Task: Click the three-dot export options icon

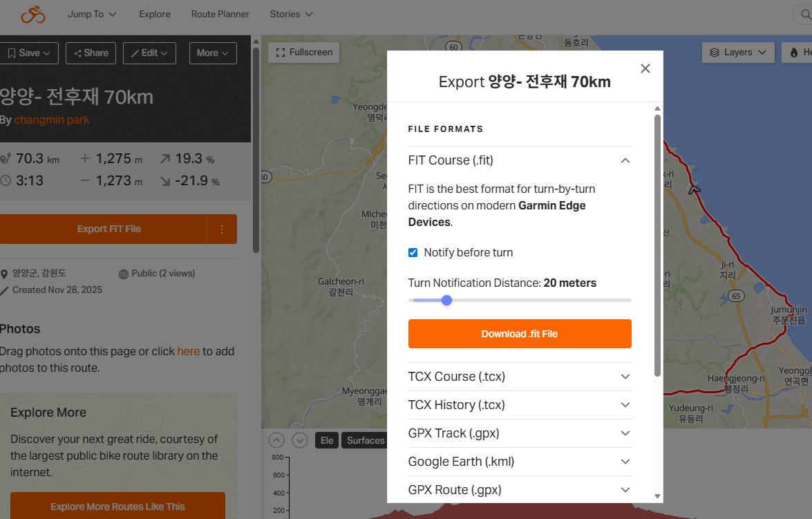Action: [222, 229]
